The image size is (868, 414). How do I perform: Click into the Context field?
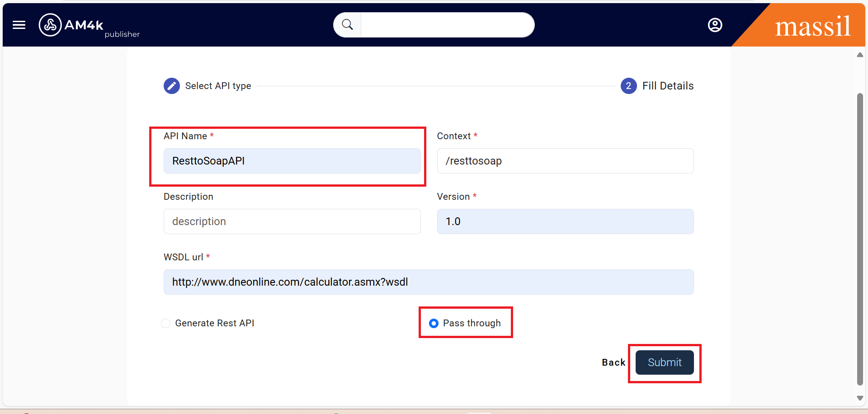point(565,161)
